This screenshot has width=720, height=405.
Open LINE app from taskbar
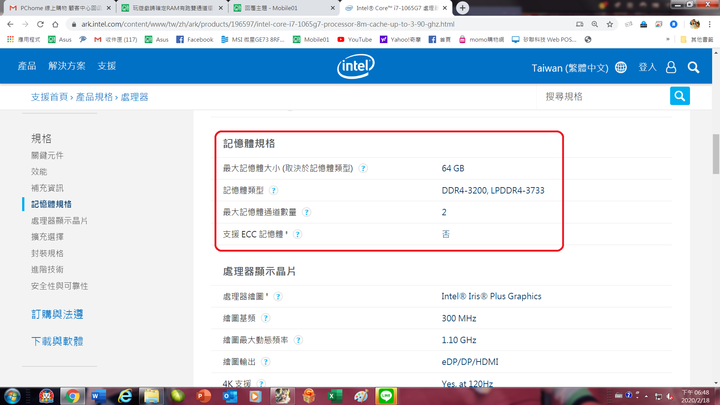click(x=386, y=396)
